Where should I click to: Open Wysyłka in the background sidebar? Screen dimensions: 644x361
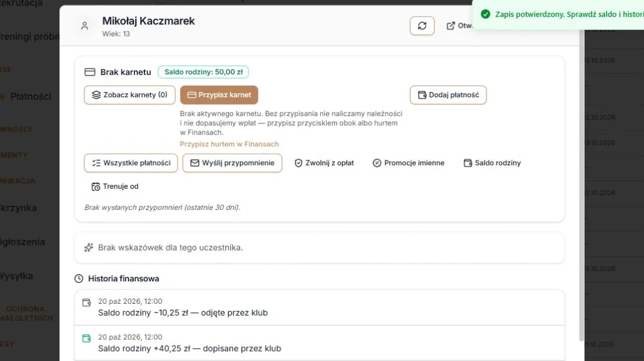click(x=17, y=276)
